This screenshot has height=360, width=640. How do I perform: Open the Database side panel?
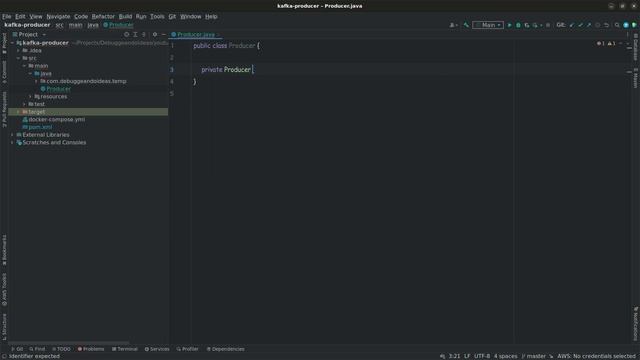(636, 47)
